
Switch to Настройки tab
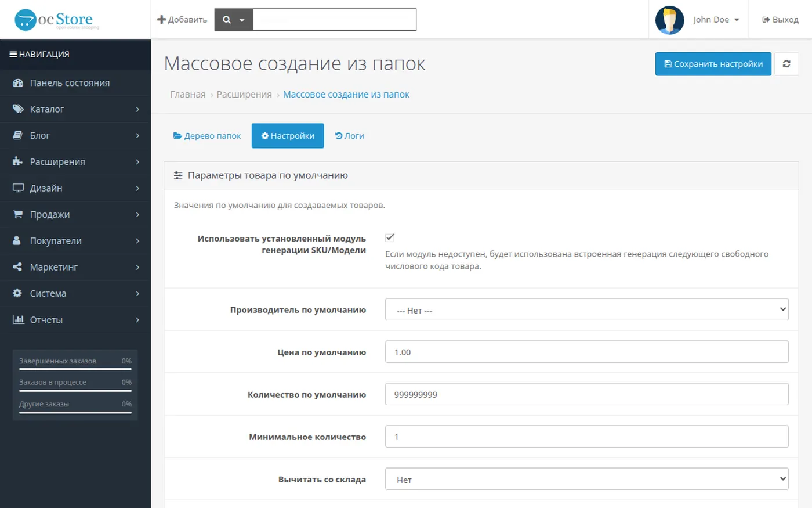coord(288,136)
